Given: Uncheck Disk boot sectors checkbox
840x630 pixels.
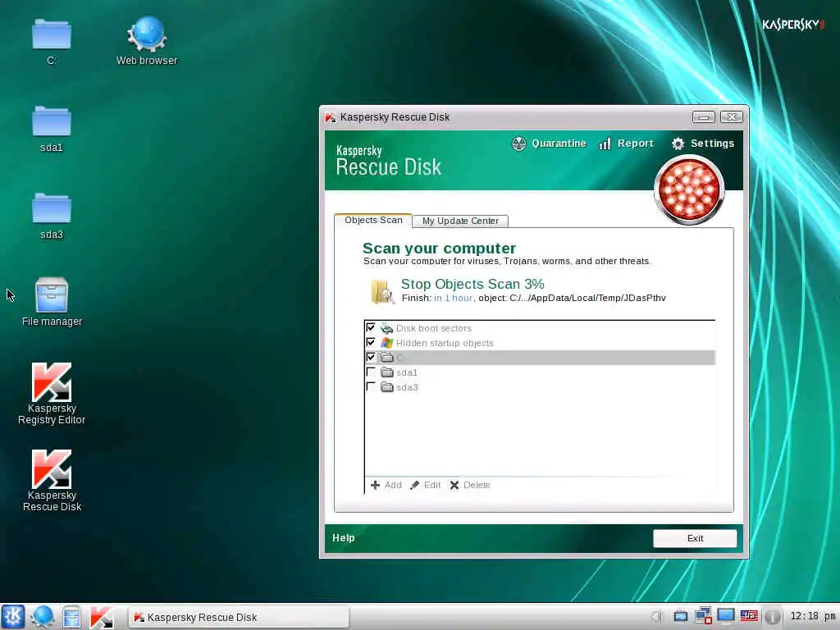Looking at the screenshot, I should click(371, 327).
